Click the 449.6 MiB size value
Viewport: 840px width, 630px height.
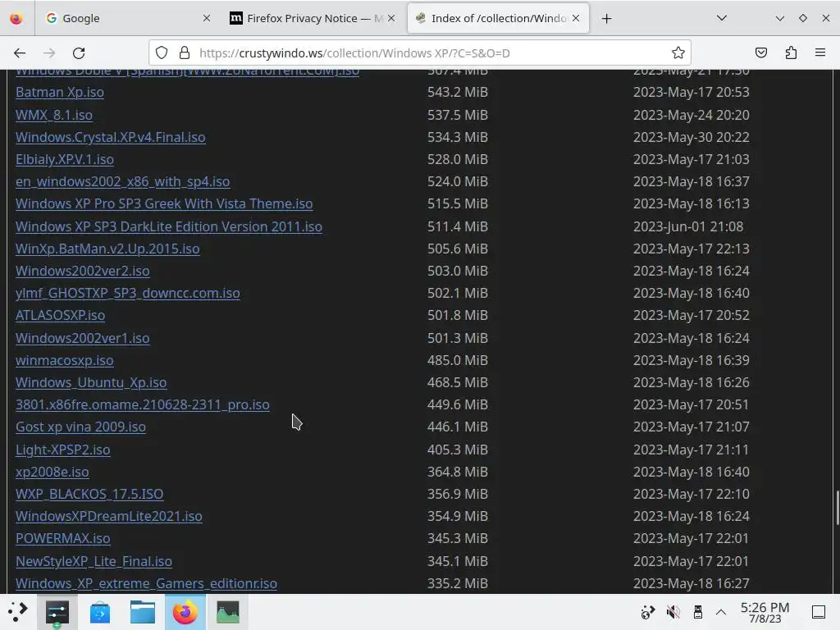coord(458,405)
